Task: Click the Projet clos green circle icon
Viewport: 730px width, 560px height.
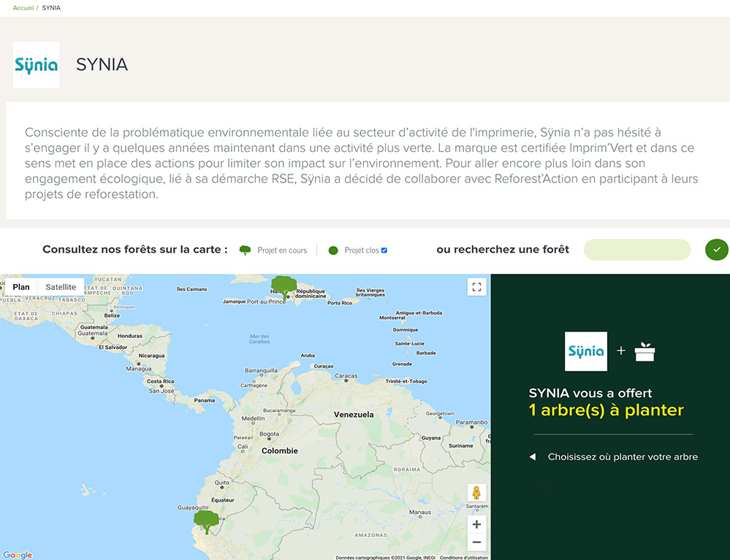Action: (333, 250)
